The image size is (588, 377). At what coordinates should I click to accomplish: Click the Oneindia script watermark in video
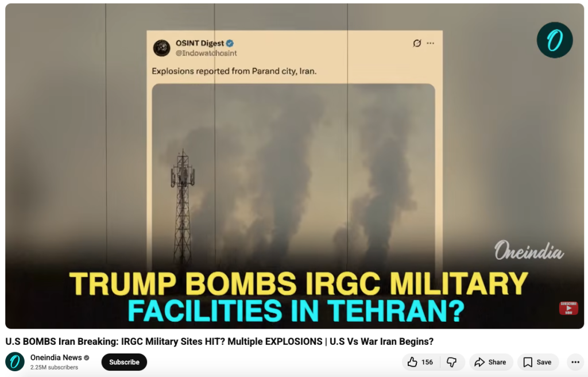(x=529, y=251)
